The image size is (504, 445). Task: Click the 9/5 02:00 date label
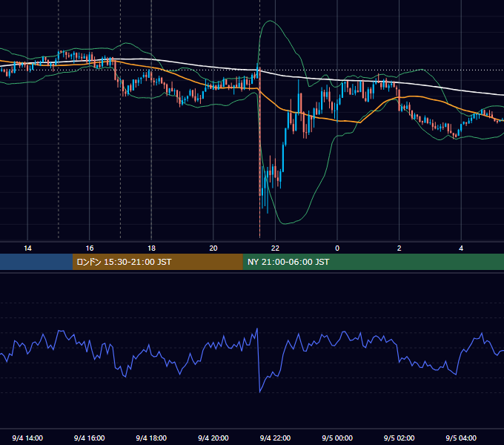[399, 438]
